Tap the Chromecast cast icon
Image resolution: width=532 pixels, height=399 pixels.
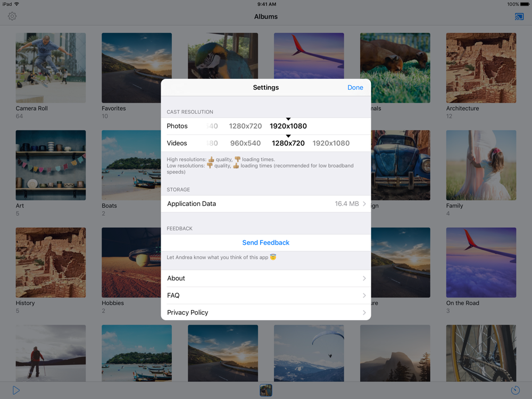(519, 16)
